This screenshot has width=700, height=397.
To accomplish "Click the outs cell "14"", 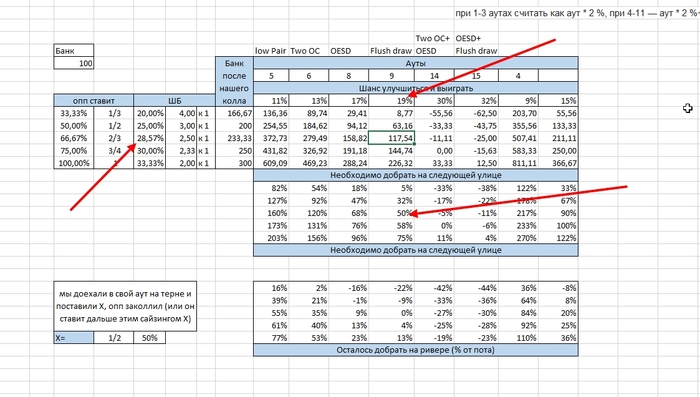I will coord(434,75).
